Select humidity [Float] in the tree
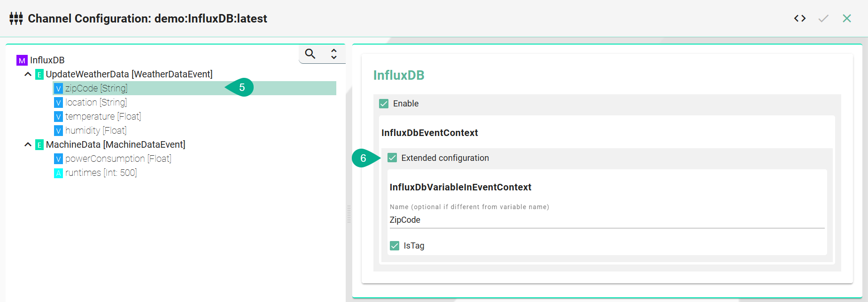The height and width of the screenshot is (302, 868). point(96,130)
